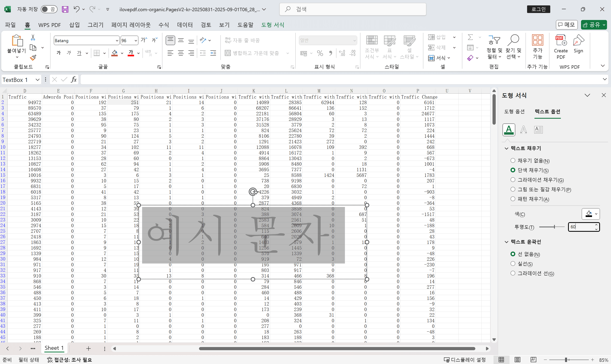Click the increase indent icon
The width and height of the screenshot is (611, 364).
(213, 53)
